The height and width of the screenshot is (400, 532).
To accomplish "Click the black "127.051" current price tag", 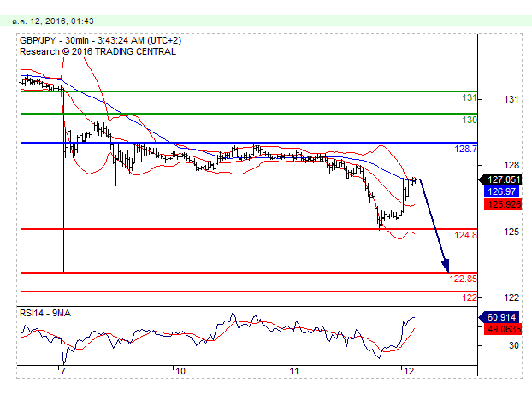I will point(501,179).
